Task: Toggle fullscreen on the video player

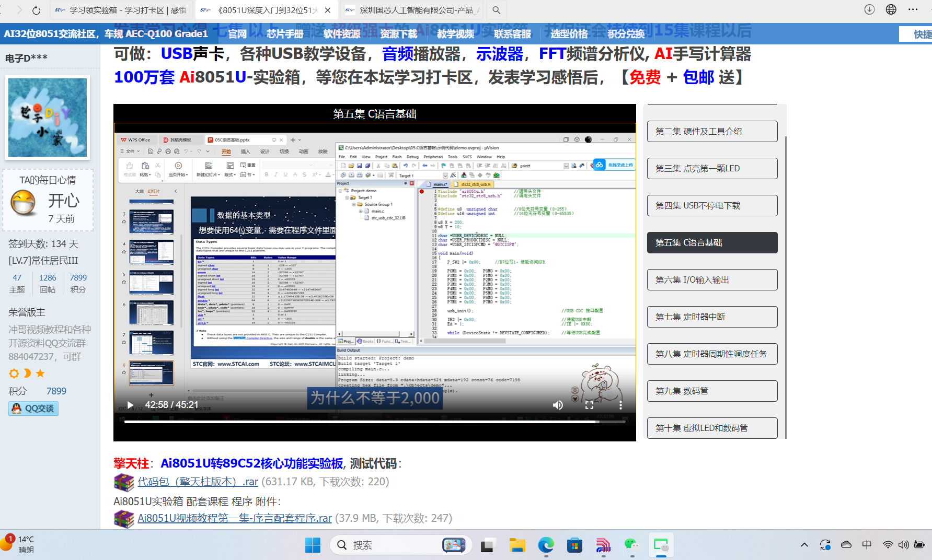Action: (589, 405)
